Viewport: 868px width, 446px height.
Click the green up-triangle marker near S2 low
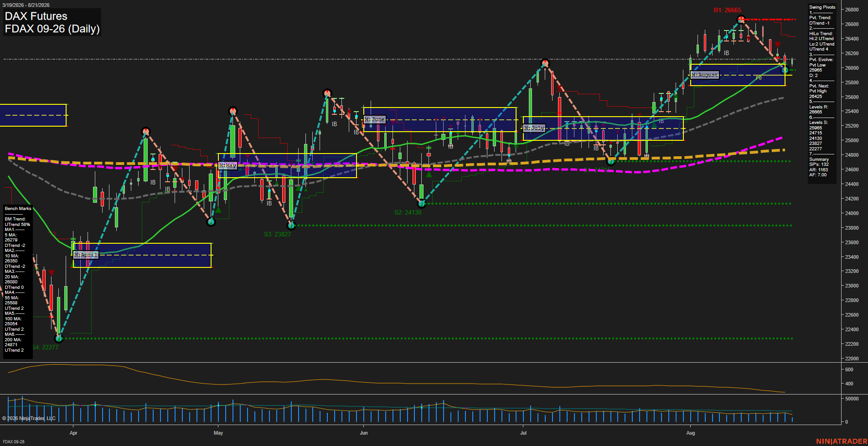point(429,174)
